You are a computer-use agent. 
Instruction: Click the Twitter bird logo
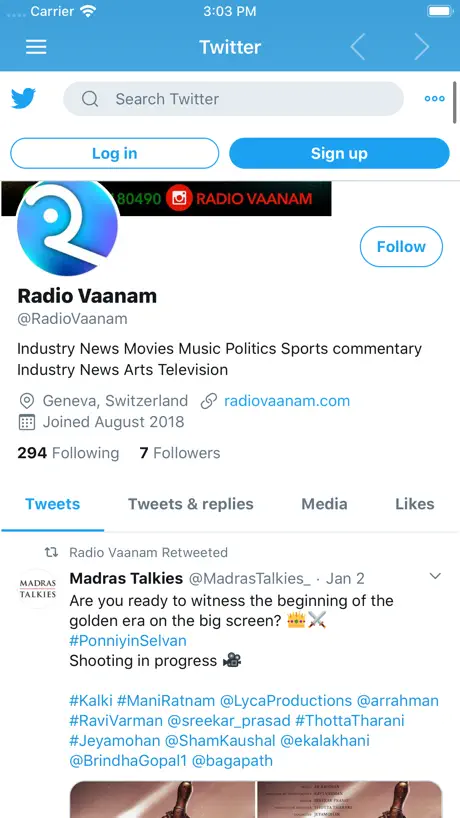(x=23, y=99)
